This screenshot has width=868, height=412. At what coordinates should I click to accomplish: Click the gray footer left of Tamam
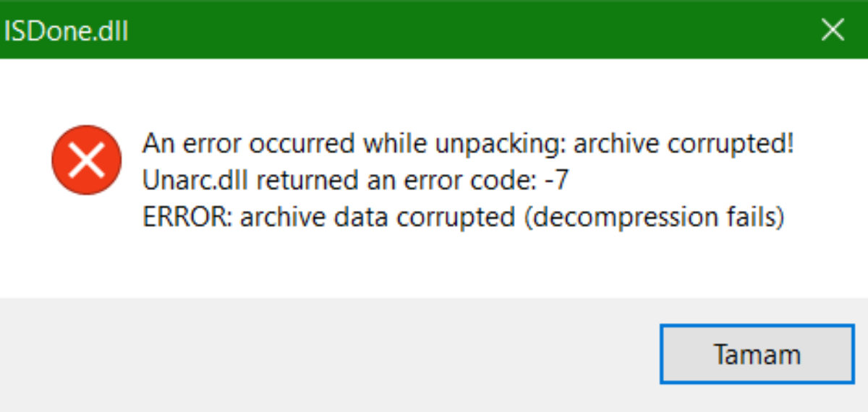pos(325,354)
